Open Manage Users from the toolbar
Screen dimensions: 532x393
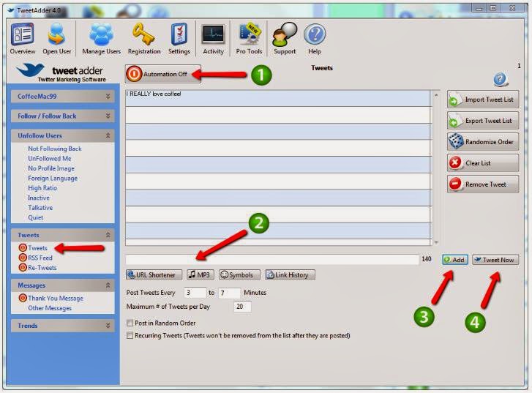coord(101,39)
